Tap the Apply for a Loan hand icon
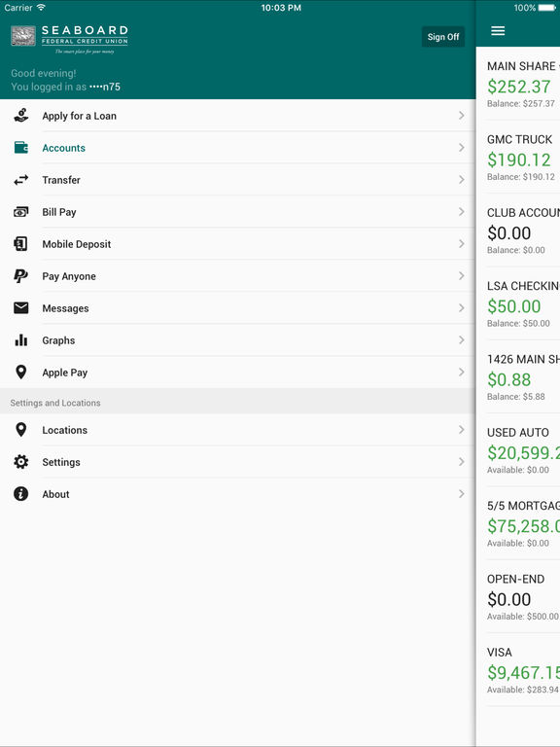This screenshot has width=560, height=747. (x=21, y=116)
